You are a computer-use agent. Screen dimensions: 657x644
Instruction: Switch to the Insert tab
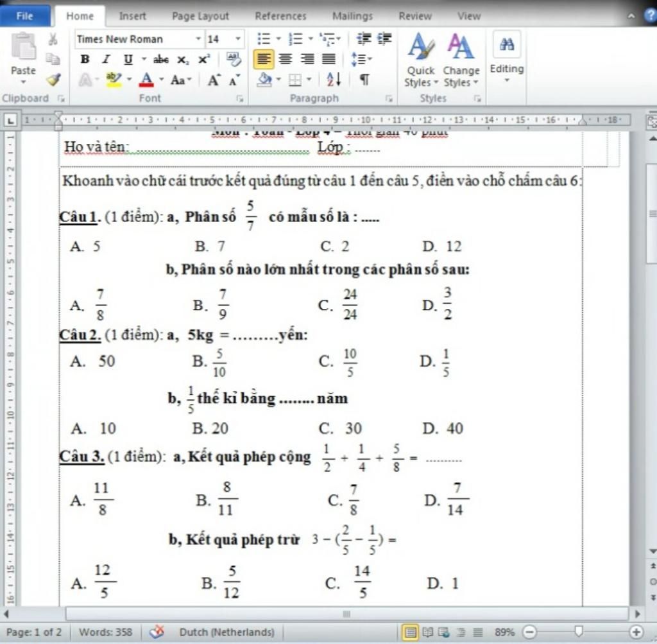pyautogui.click(x=132, y=16)
